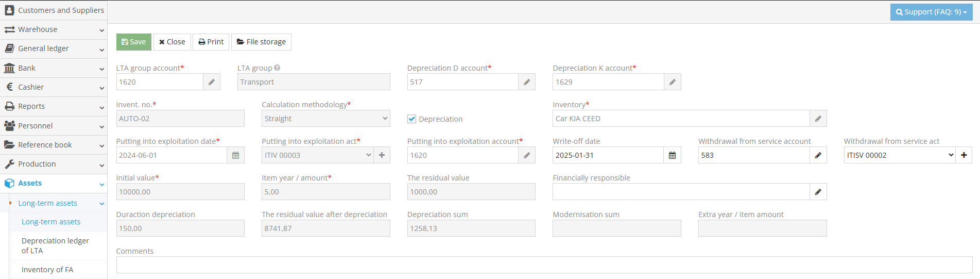The height and width of the screenshot is (279, 980).
Task: Click into the Comments field
Action: click(544, 265)
